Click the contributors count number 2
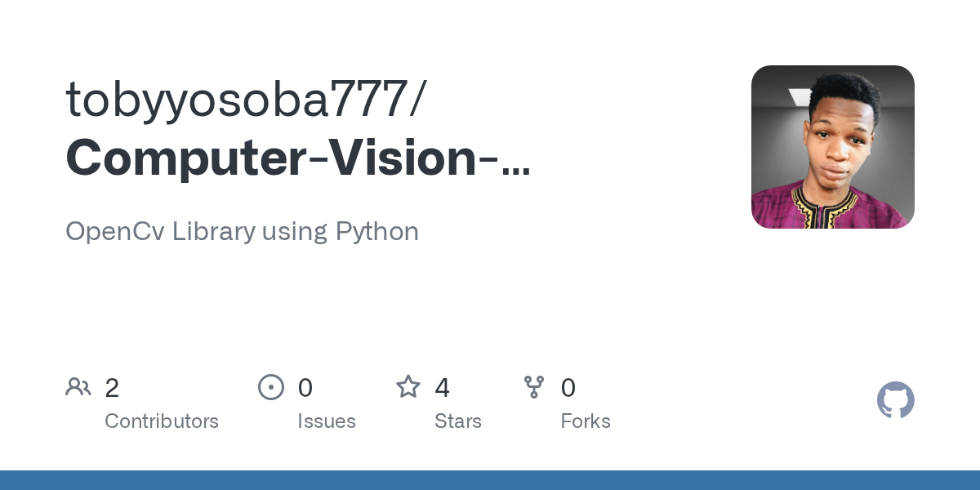Image resolution: width=980 pixels, height=490 pixels. pos(112,388)
